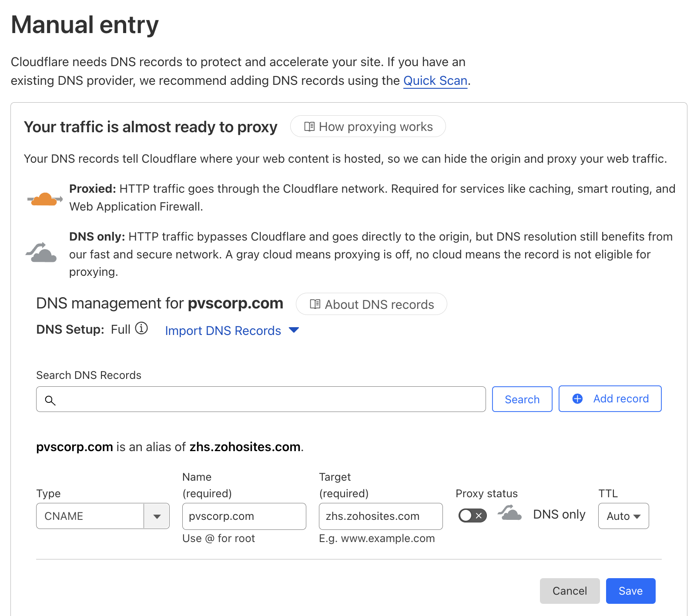This screenshot has height=616, width=697.
Task: Open the TTL Auto dropdown
Action: click(x=623, y=516)
